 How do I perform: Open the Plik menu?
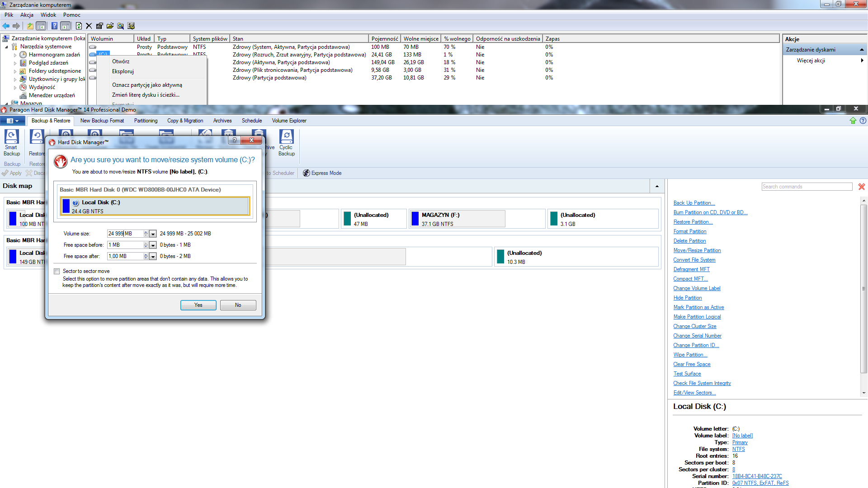pyautogui.click(x=9, y=15)
